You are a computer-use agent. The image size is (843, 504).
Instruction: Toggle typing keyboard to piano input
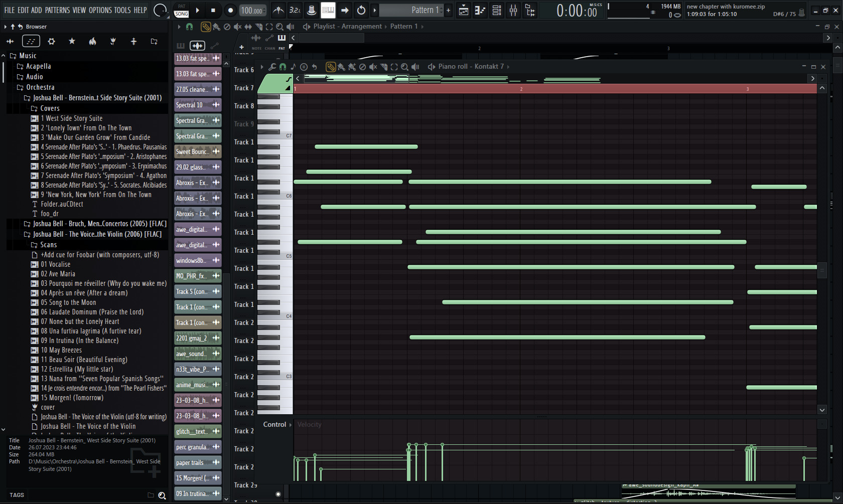[x=328, y=11]
